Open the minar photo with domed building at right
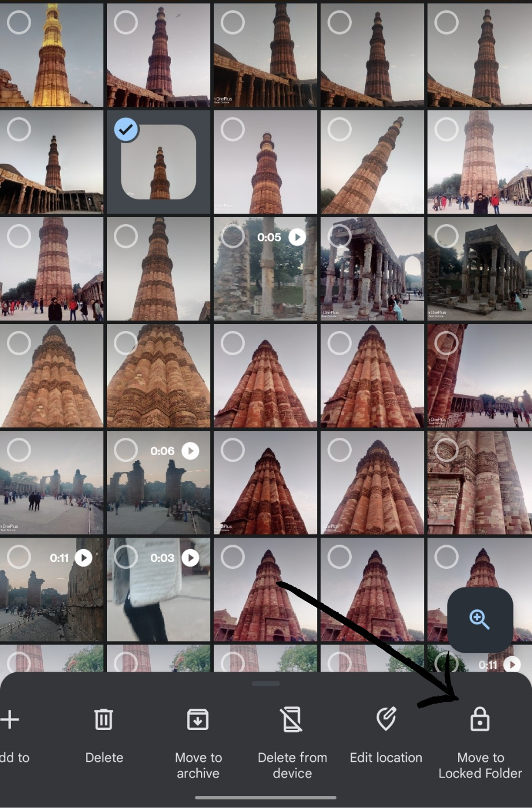Viewport: 532px width, 808px height. pos(479,162)
